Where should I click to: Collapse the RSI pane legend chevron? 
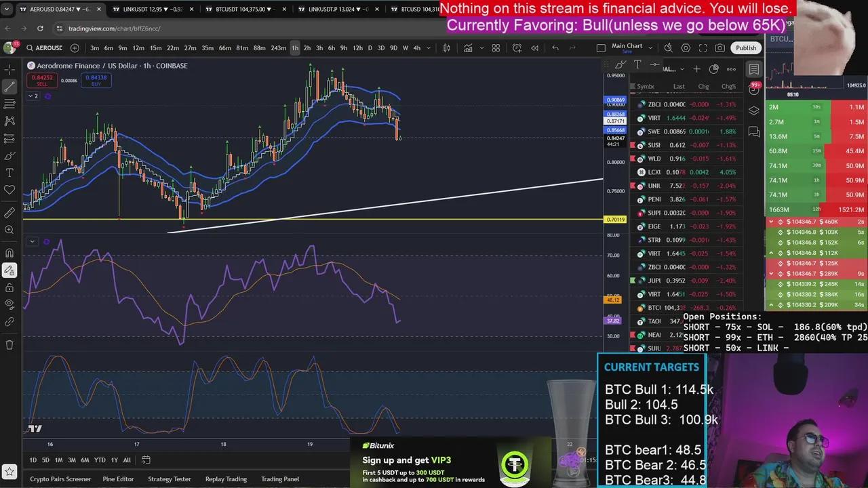pos(32,241)
